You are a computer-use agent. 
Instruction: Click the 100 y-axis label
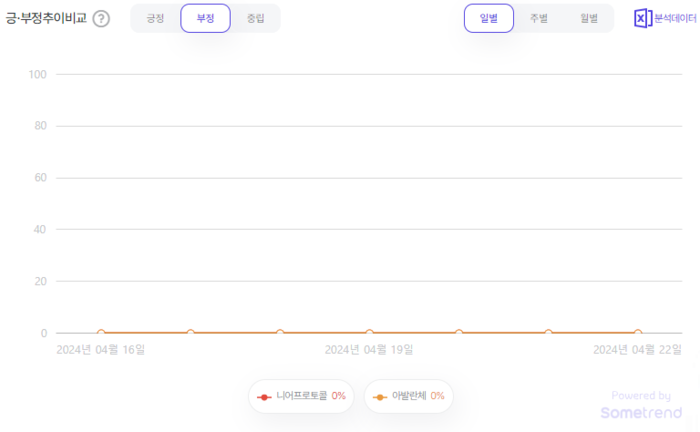pyautogui.click(x=38, y=75)
